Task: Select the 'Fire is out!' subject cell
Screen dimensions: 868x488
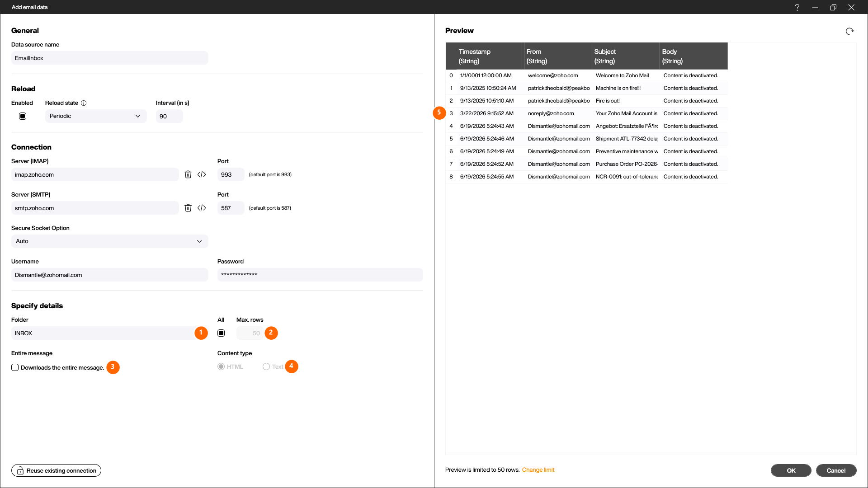Action: tap(626, 101)
